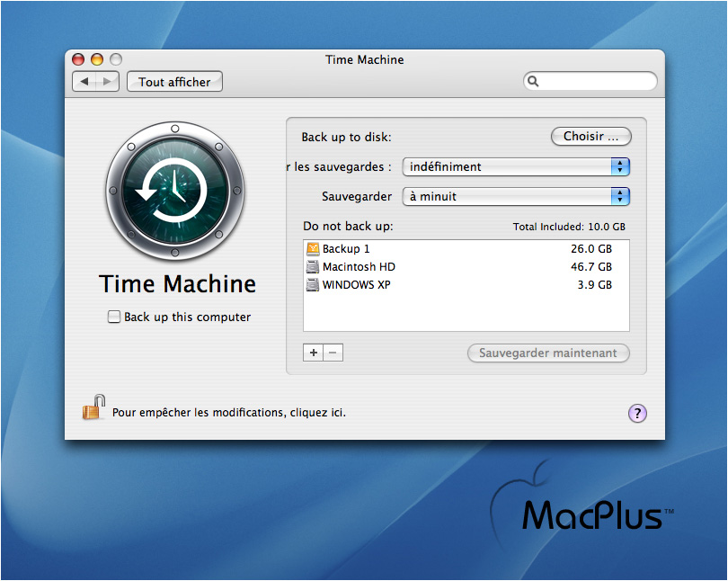
Task: Click the forward navigation arrow
Action: pos(107,82)
